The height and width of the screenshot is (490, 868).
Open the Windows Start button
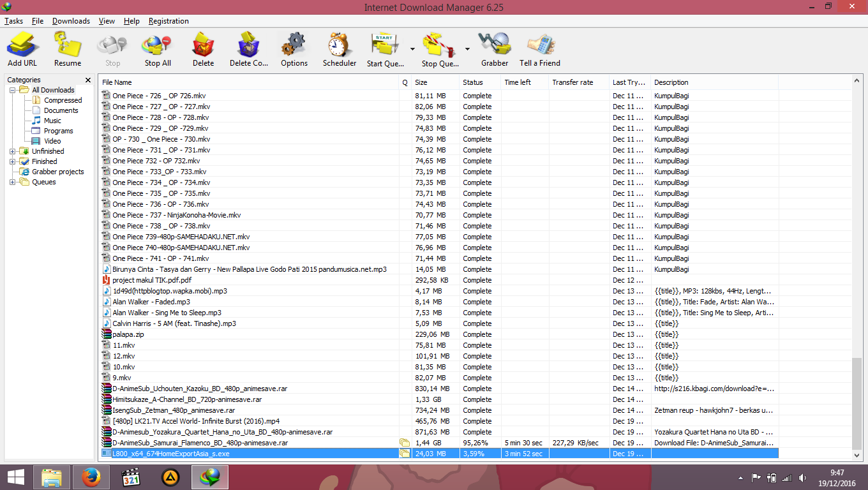pos(15,477)
